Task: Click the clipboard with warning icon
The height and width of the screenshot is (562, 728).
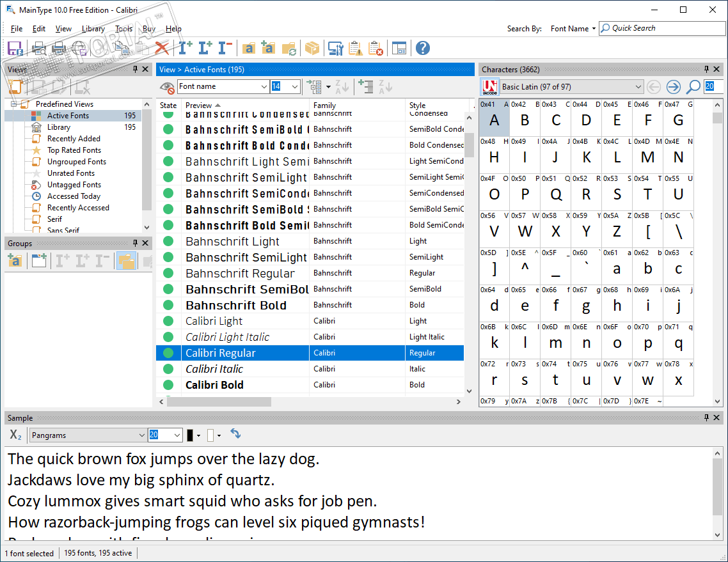Action: pos(355,48)
